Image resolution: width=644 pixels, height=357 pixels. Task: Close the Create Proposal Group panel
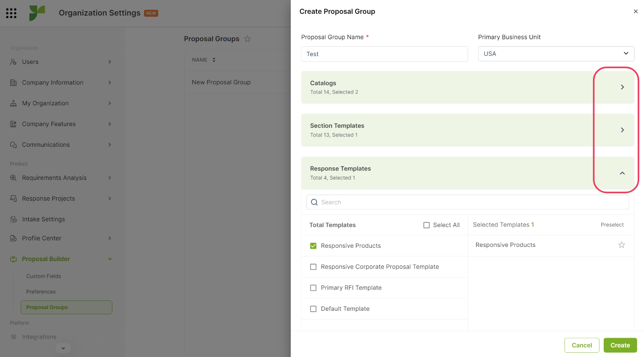tap(635, 12)
